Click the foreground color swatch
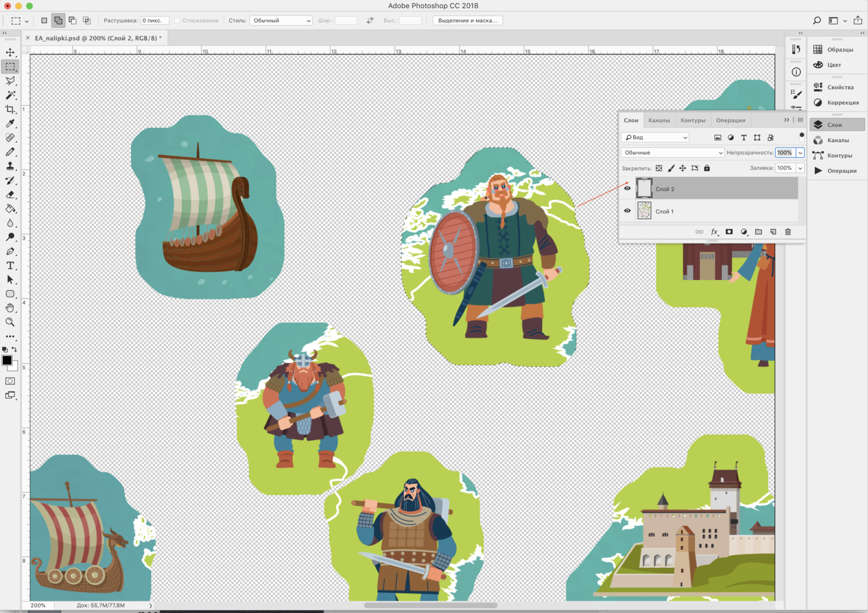This screenshot has width=868, height=613. click(x=7, y=360)
